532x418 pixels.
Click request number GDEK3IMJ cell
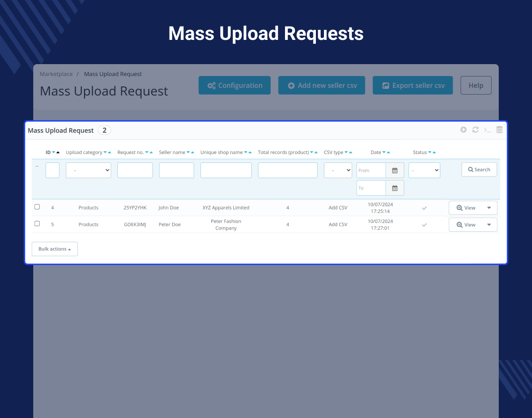pos(135,225)
